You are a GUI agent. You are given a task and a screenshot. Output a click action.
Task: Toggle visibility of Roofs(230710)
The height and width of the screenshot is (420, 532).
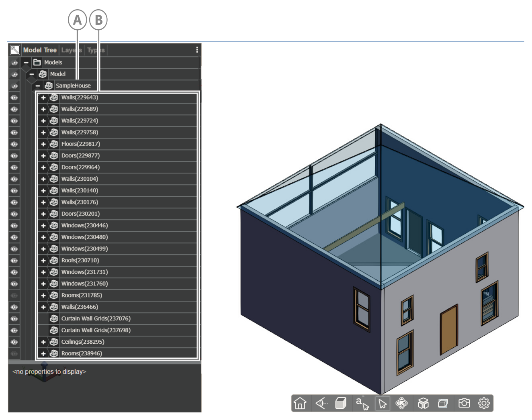pyautogui.click(x=14, y=261)
